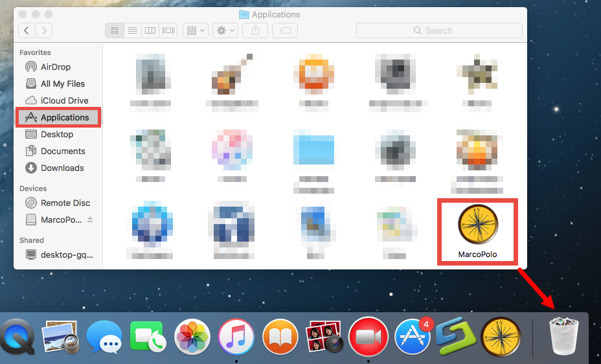The height and width of the screenshot is (364, 601).
Task: Open iCloud Drive from the sidebar
Action: point(58,101)
